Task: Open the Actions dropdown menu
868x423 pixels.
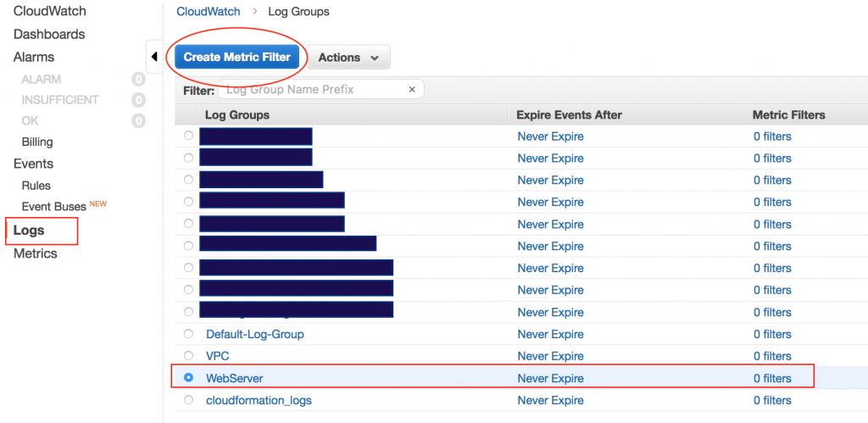Action: tap(348, 58)
